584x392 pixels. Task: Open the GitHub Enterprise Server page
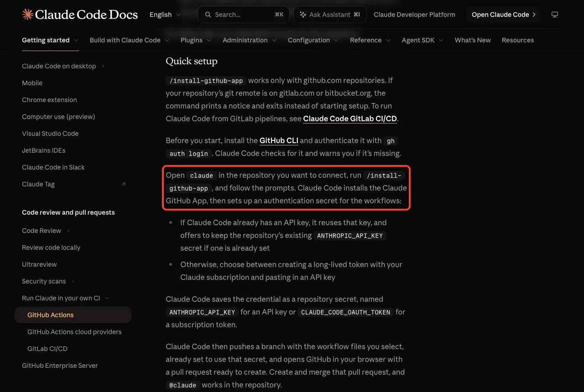pos(60,366)
